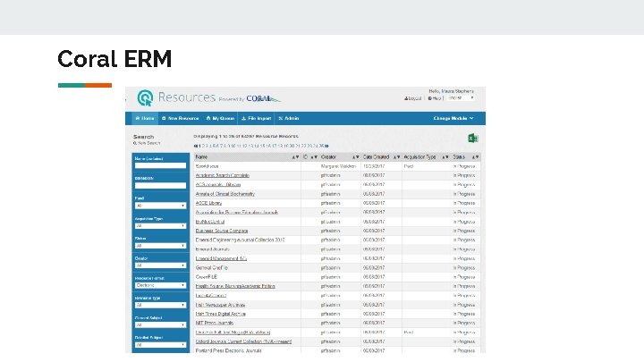
Task: Select the General OneFile row
Action: tap(337, 267)
